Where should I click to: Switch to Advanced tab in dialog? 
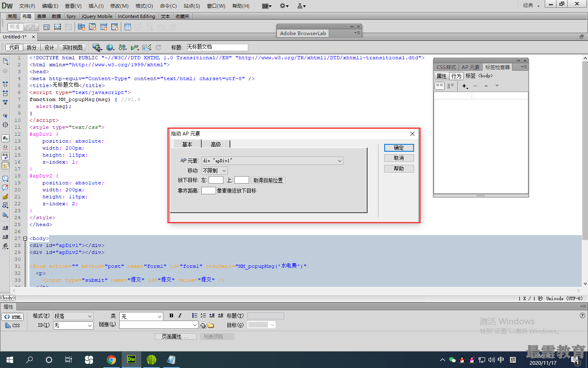216,144
